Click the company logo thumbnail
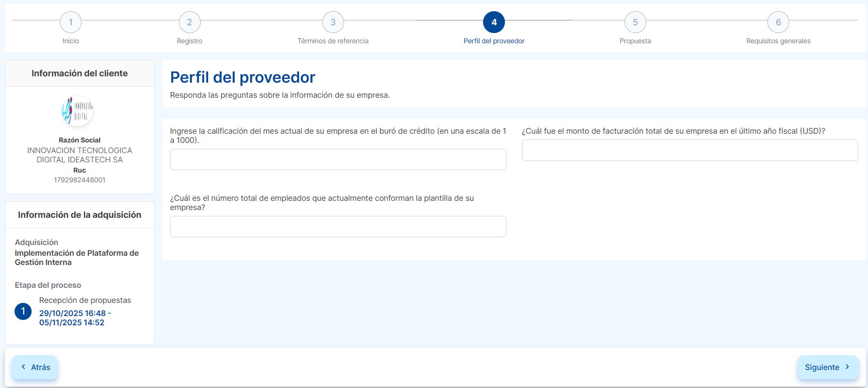This screenshot has height=388, width=868. pyautogui.click(x=77, y=111)
